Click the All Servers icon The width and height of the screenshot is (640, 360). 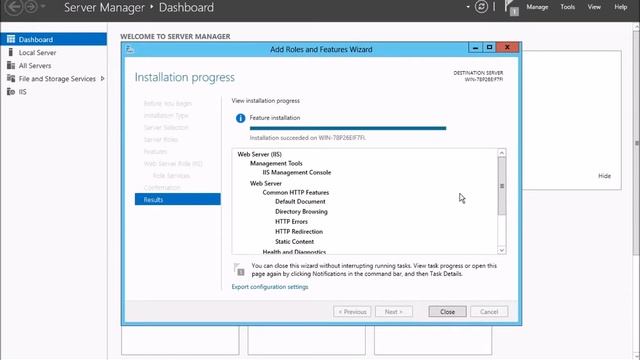[x=11, y=65]
